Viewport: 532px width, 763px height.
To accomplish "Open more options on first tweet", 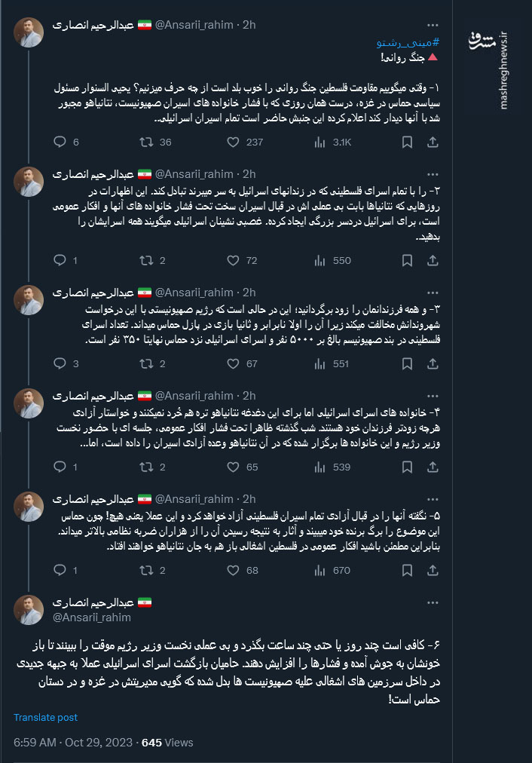I will point(433,24).
